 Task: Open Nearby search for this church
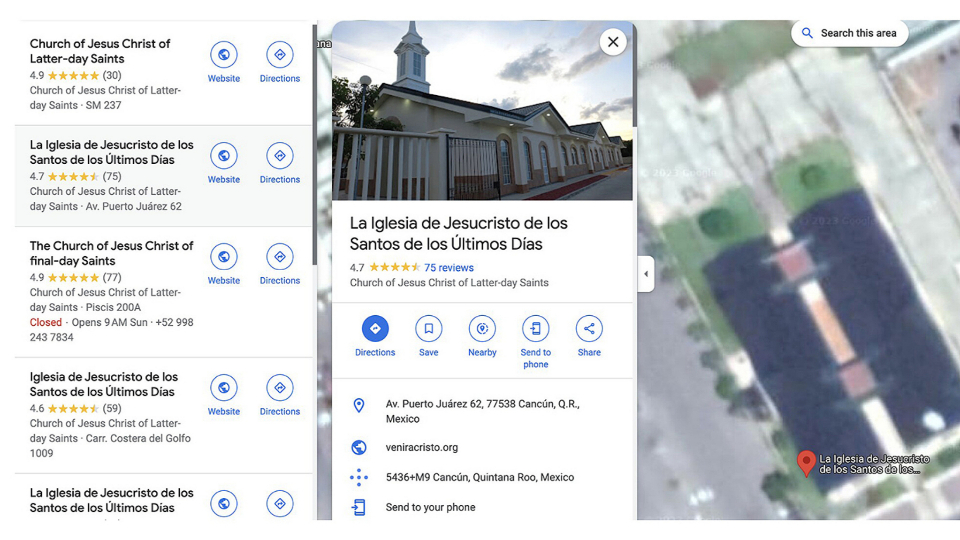click(x=482, y=329)
